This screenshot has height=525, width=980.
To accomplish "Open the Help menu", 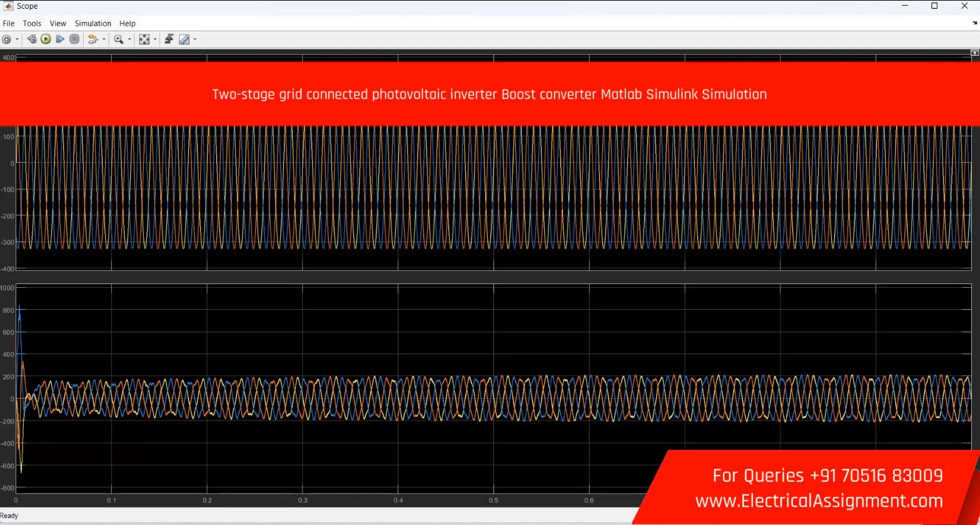I will point(127,23).
